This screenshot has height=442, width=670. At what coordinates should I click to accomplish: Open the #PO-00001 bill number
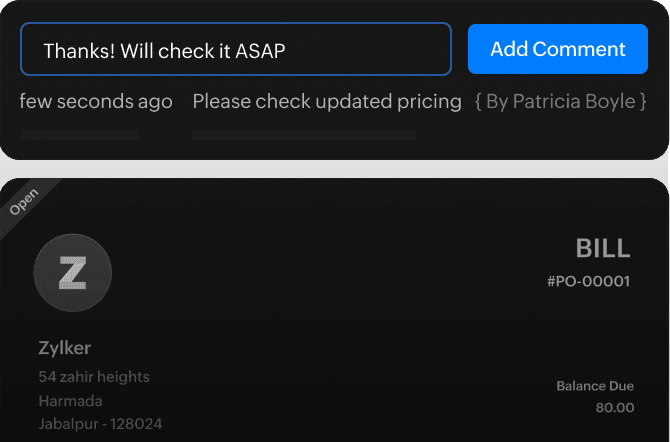pyautogui.click(x=589, y=281)
